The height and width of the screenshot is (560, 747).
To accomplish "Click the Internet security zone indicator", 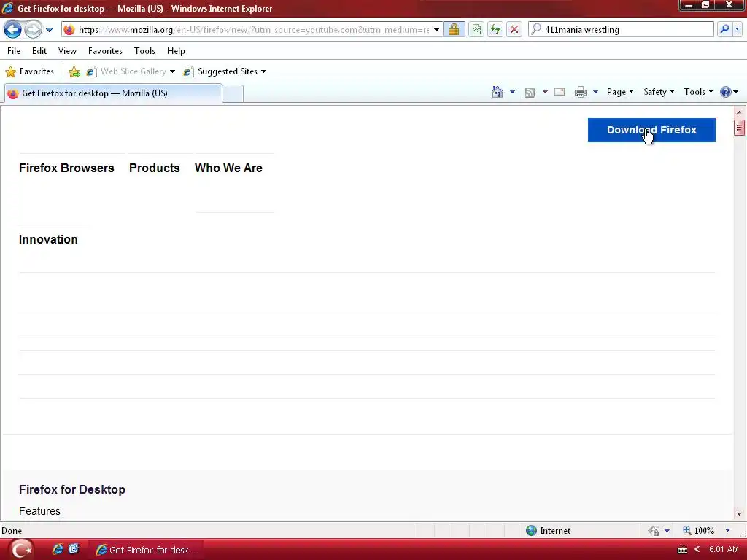I will click(548, 531).
